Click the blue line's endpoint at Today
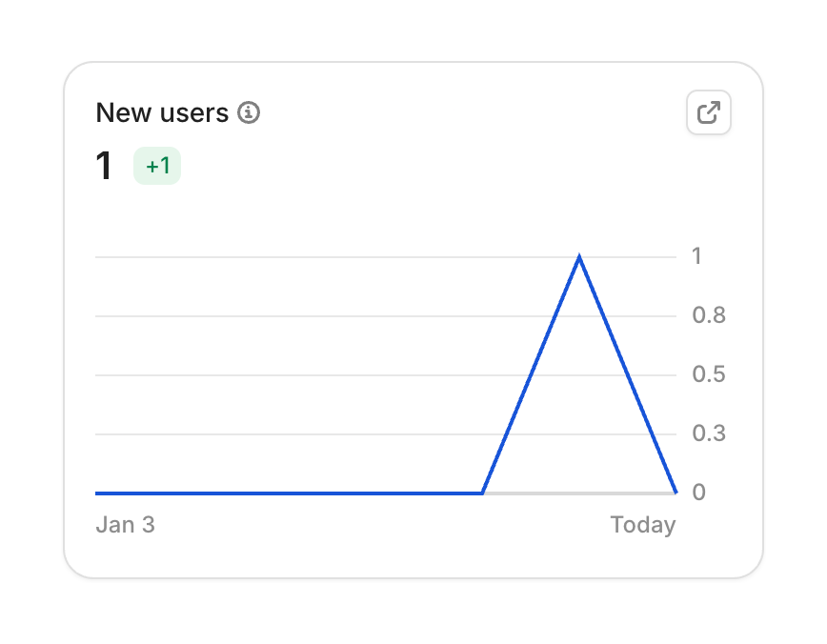 click(x=676, y=493)
